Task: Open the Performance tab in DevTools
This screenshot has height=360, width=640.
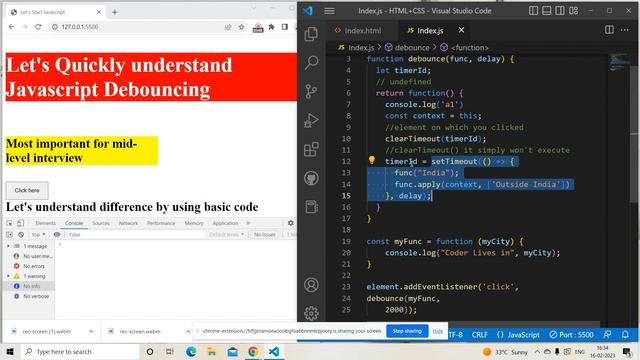Action: pos(161,223)
